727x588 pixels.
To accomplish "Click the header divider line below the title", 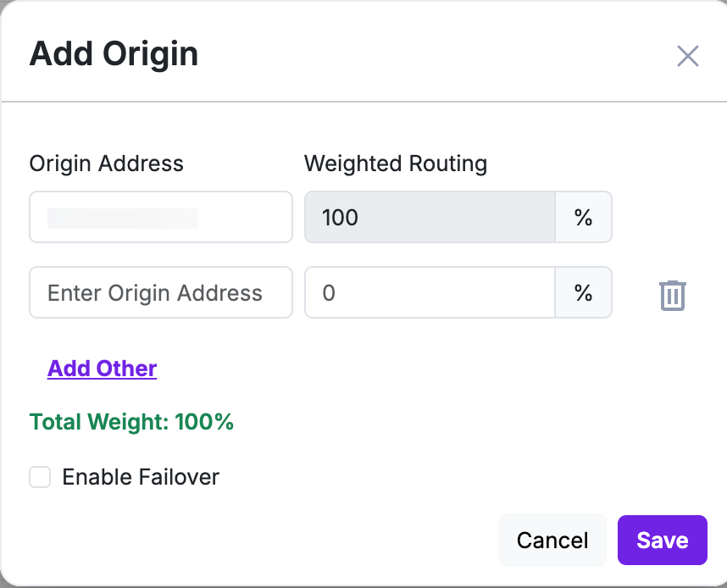I will pyautogui.click(x=363, y=101).
